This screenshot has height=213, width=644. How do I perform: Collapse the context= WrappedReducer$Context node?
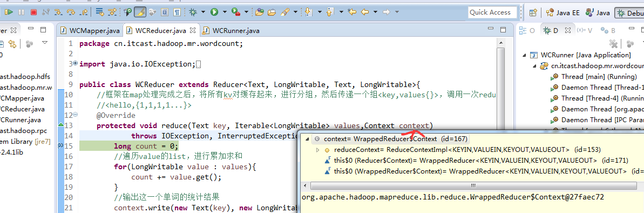pos(307,139)
